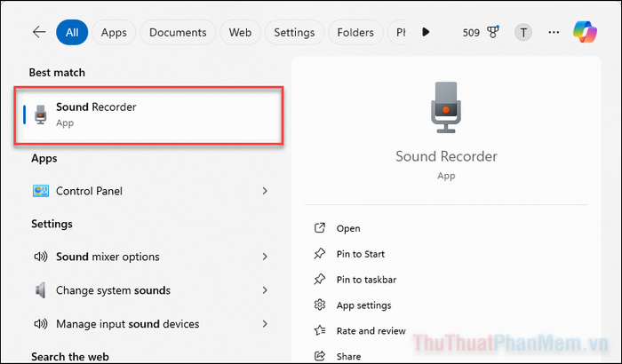Open the Sound Recorder best match result
Screen dimensions: 622x364
point(148,115)
